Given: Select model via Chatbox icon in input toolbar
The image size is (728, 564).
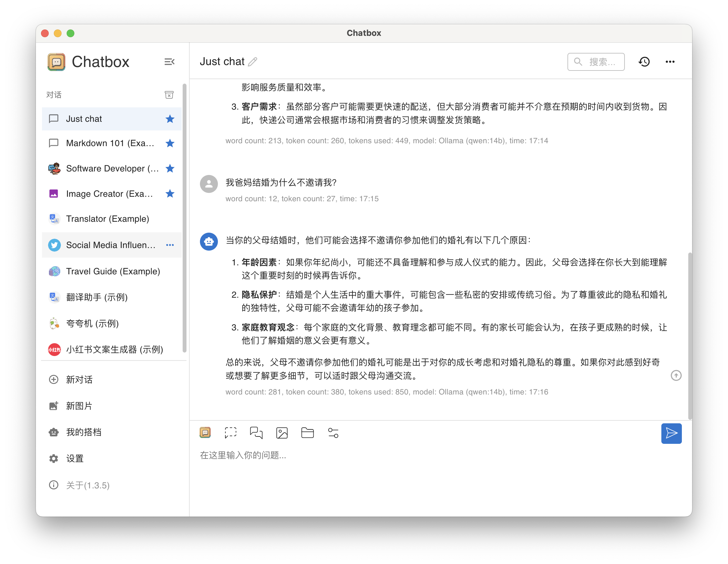Looking at the screenshot, I should click(x=205, y=433).
